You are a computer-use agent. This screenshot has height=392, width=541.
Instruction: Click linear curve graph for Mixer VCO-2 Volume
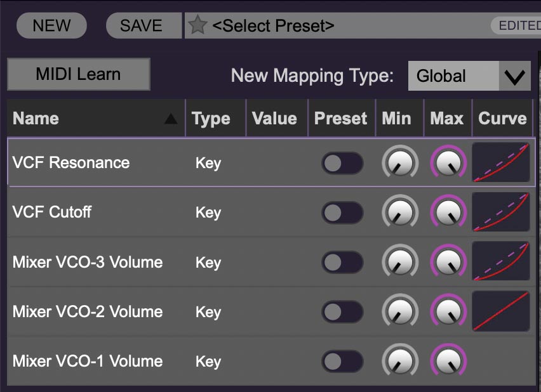click(501, 311)
